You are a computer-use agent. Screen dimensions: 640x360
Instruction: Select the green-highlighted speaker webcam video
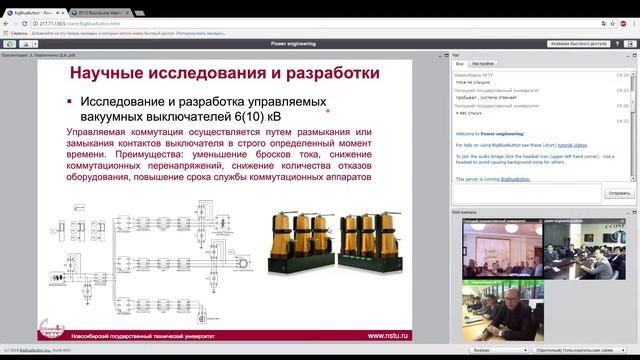(503, 311)
